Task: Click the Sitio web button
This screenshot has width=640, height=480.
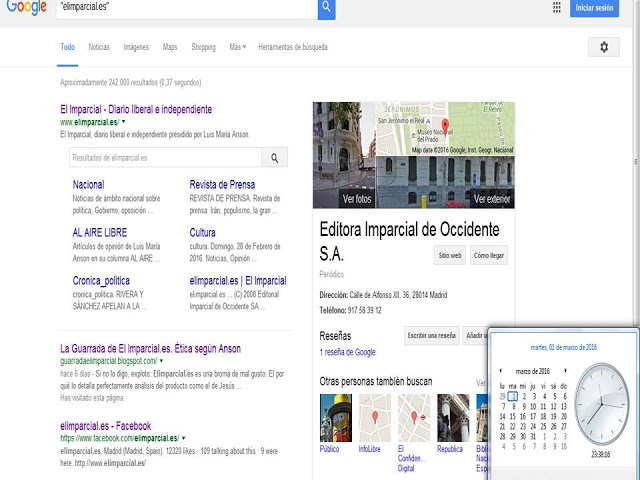Action: (449, 256)
